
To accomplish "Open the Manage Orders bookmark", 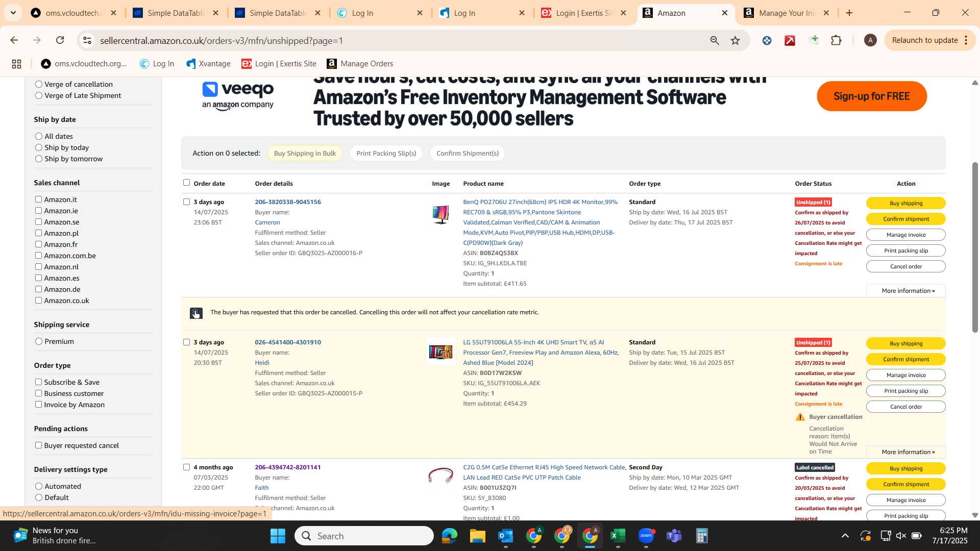I will (360, 64).
